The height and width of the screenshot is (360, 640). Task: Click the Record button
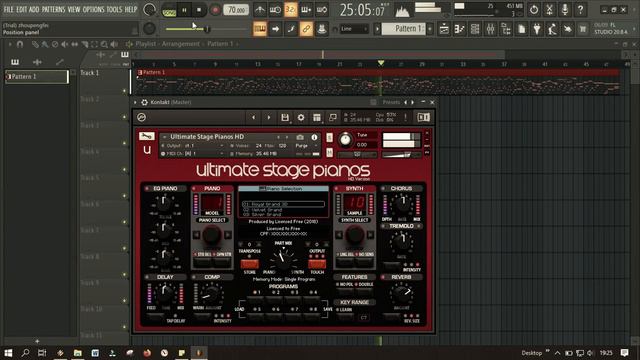point(215,10)
